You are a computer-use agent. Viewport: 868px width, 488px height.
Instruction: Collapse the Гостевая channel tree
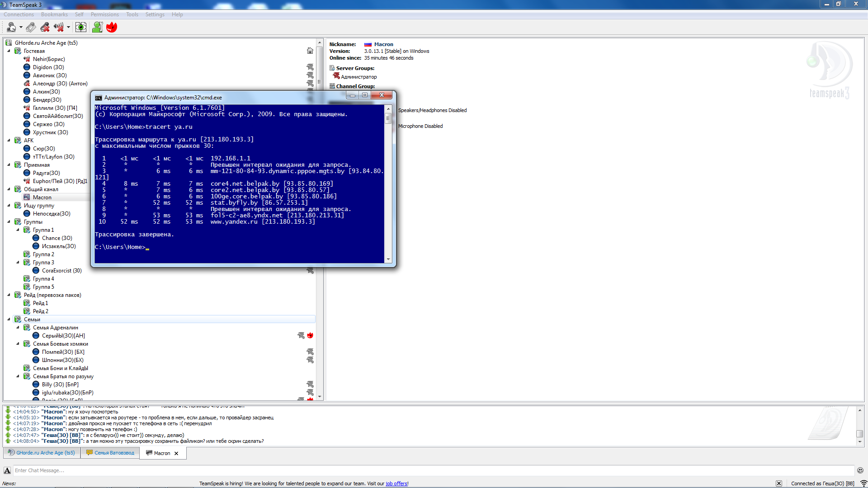pos(9,51)
